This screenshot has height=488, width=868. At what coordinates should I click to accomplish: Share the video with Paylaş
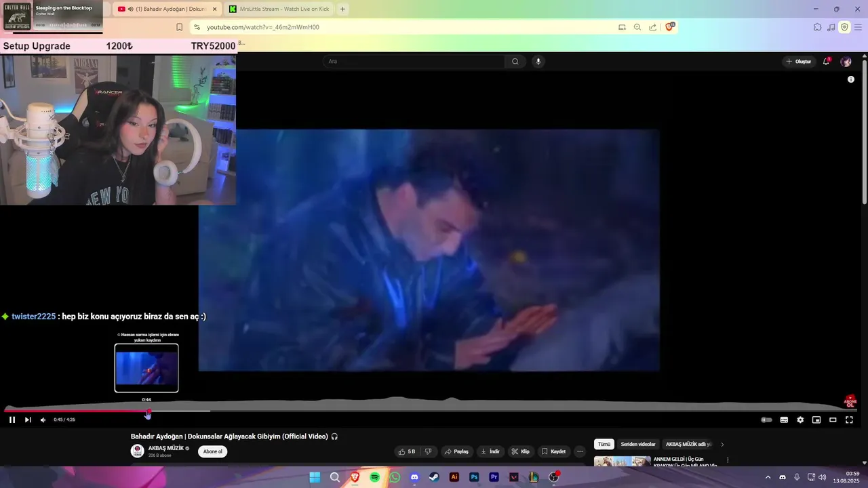[456, 451]
